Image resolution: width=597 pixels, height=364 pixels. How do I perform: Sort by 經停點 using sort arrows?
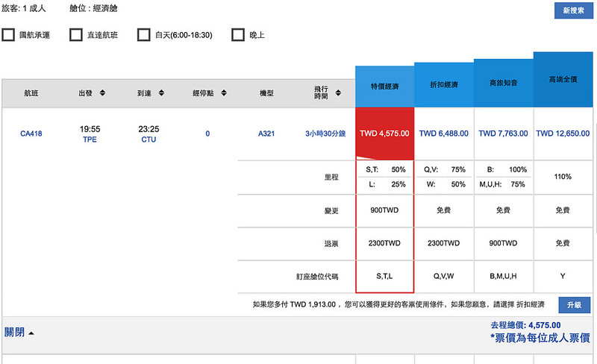[224, 93]
